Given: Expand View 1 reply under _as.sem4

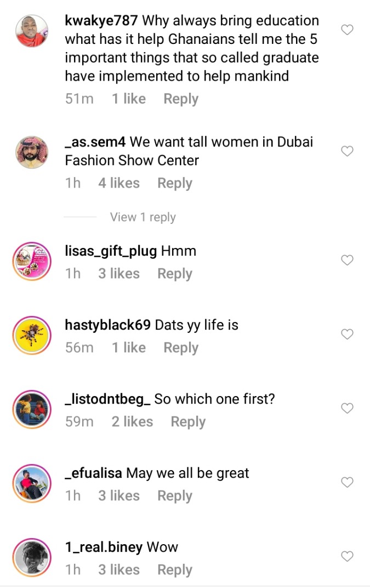Looking at the screenshot, I should (143, 217).
